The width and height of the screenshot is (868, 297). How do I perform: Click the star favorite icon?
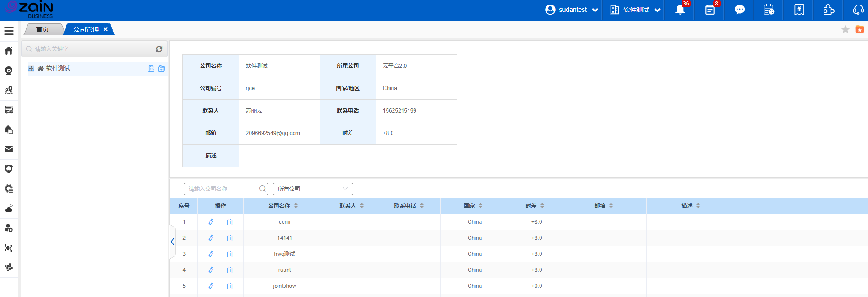click(845, 30)
